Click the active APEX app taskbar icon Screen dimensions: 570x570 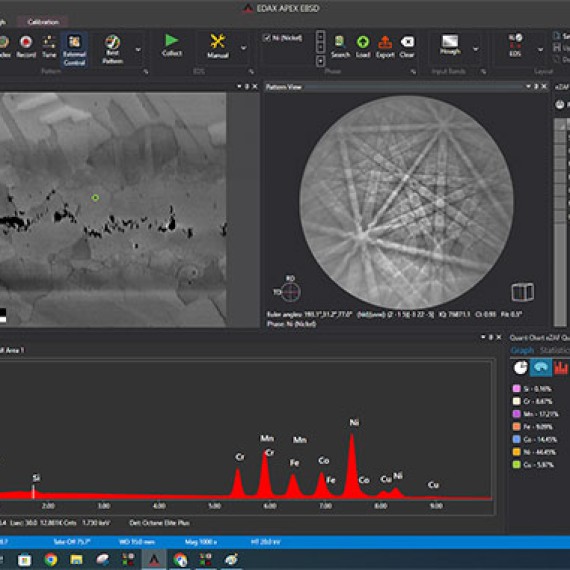click(x=154, y=559)
